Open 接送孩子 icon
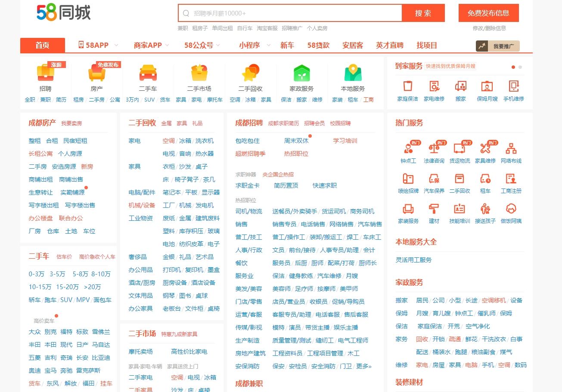Image resolution: width=562 pixels, height=392 pixels. coord(485,209)
